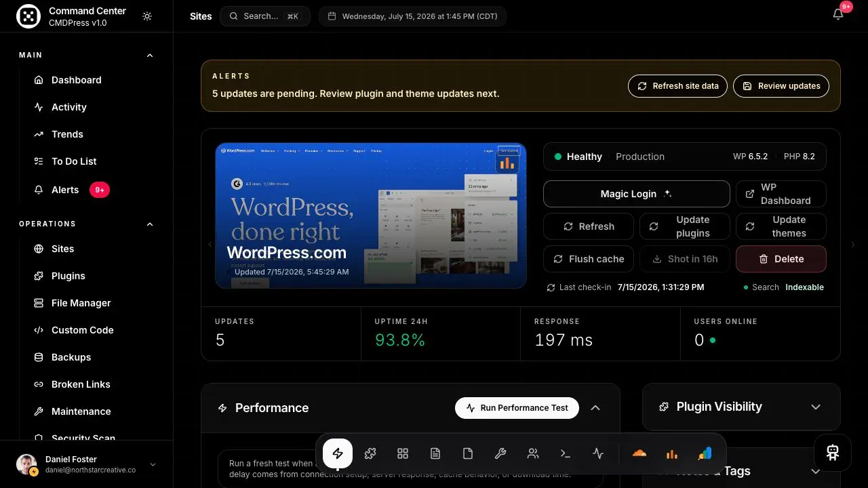Image resolution: width=868 pixels, height=488 pixels.
Task: Click Uptime 24h value 93.8%
Action: pos(400,340)
